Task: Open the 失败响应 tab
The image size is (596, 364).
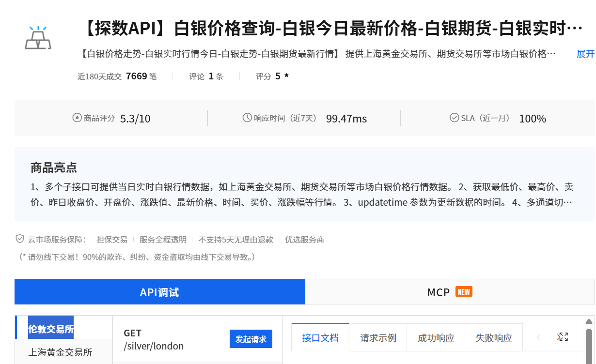Action: pyautogui.click(x=494, y=337)
